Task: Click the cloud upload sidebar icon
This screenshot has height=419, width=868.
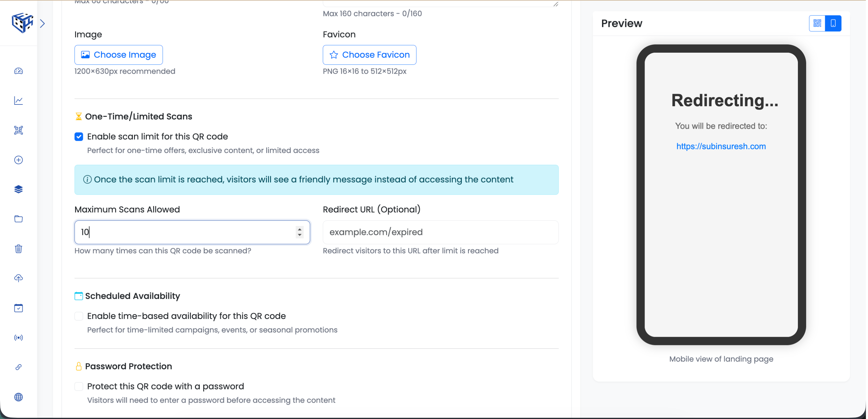Action: point(19,278)
